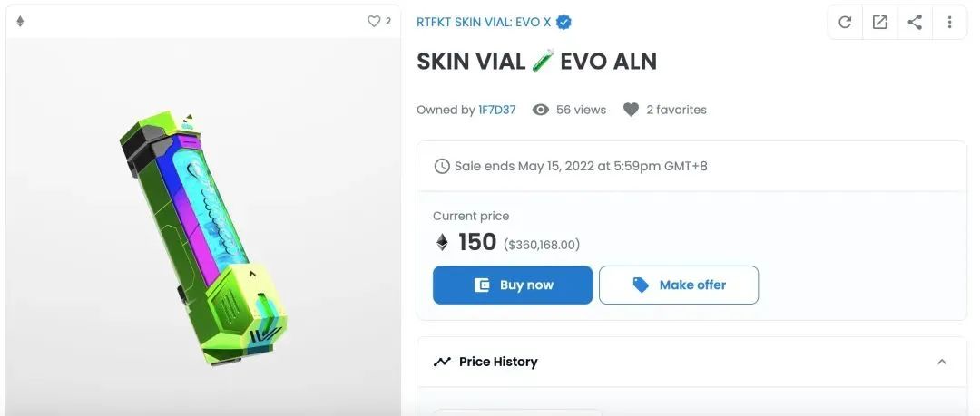Favorite the item with heart icon above image
The width and height of the screenshot is (980, 416).
374,21
